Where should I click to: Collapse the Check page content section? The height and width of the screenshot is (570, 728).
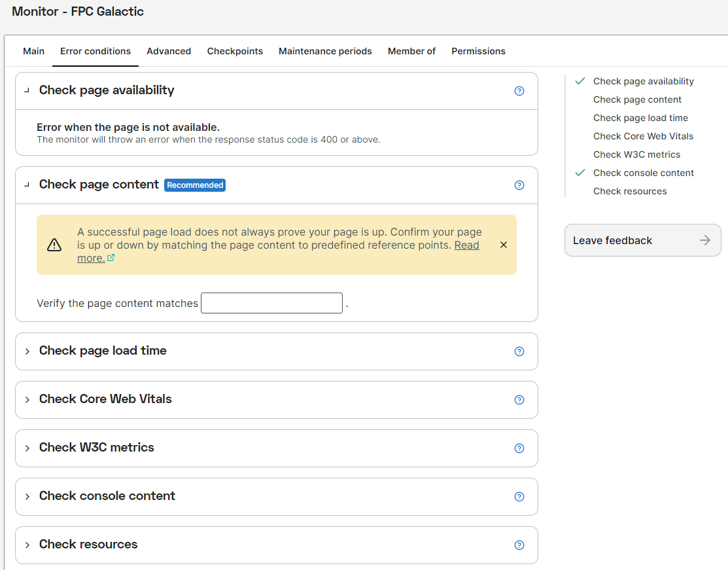(x=27, y=185)
